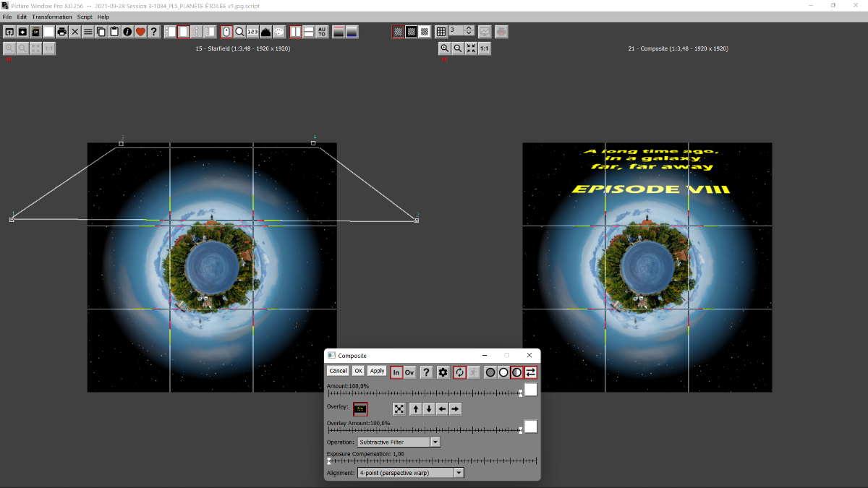This screenshot has height=488, width=868.
Task: Open the Transformation menu
Action: (52, 17)
